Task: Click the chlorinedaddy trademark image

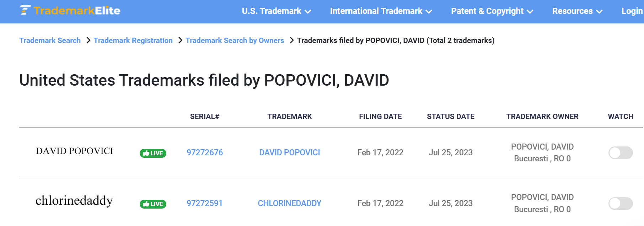Action: [x=74, y=201]
